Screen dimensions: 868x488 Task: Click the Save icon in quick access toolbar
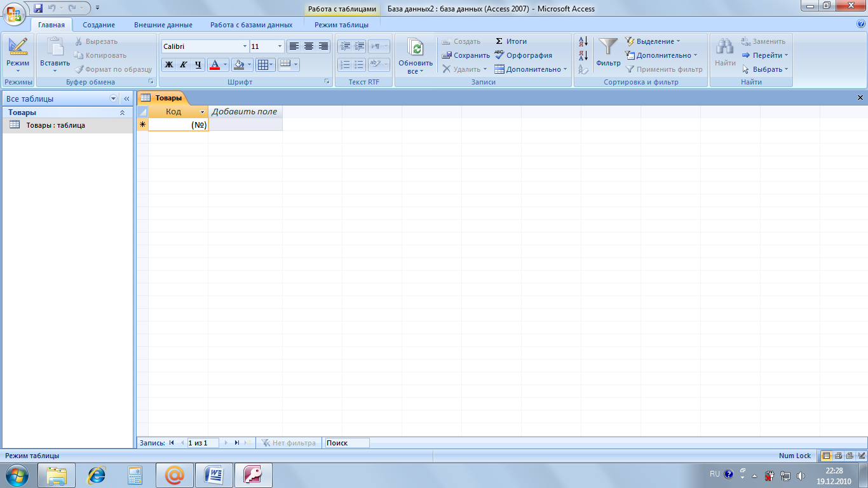[x=38, y=8]
